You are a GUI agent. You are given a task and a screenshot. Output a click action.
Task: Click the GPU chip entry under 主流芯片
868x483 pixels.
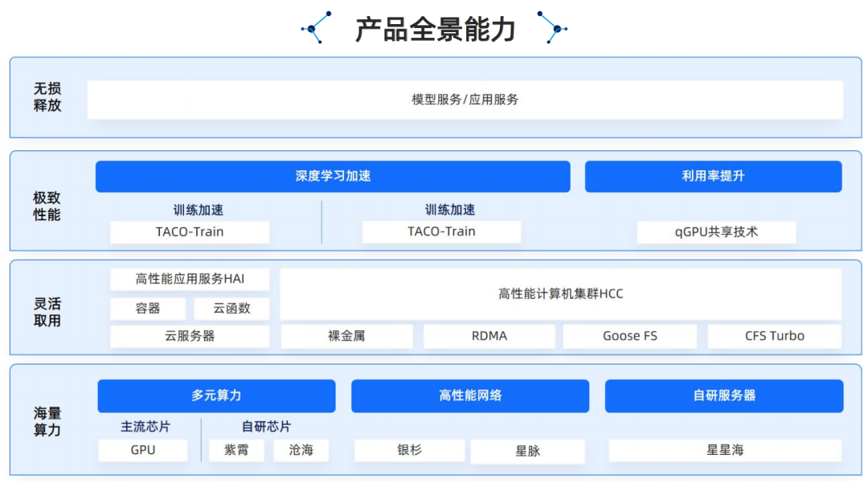coord(143,451)
